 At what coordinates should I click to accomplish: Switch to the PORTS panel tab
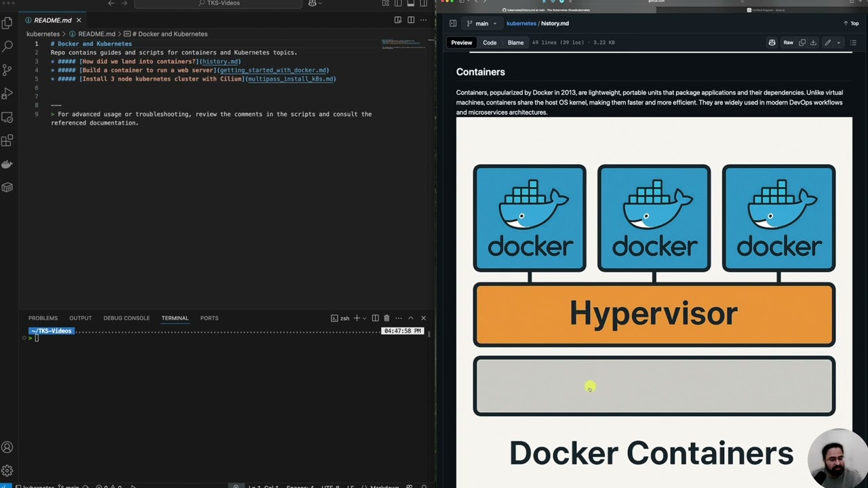209,318
